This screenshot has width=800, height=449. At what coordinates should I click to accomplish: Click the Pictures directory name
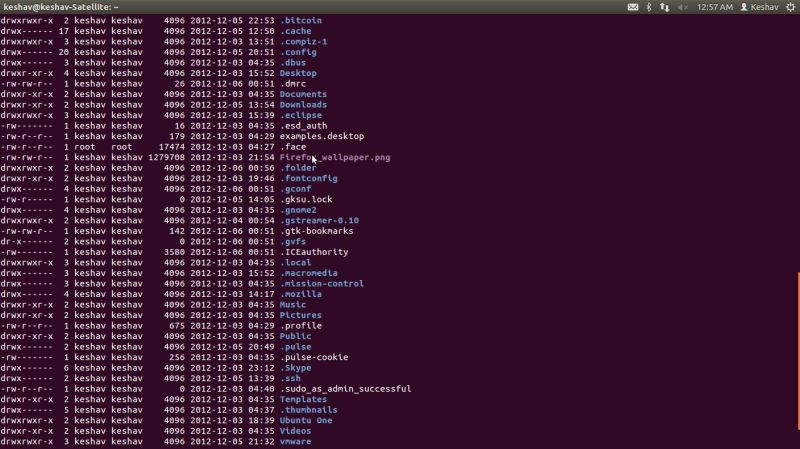click(x=301, y=315)
